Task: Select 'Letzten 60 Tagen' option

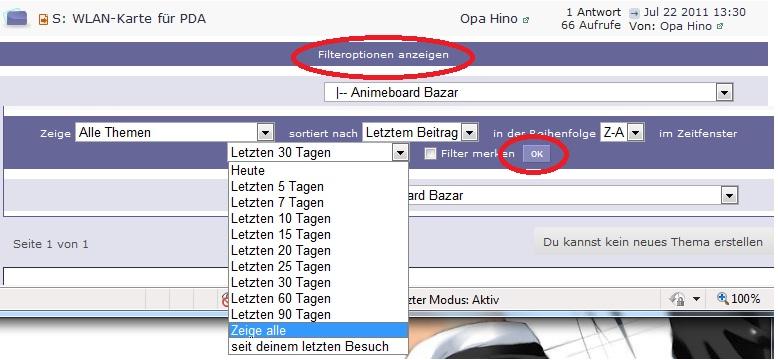Action: click(318, 299)
